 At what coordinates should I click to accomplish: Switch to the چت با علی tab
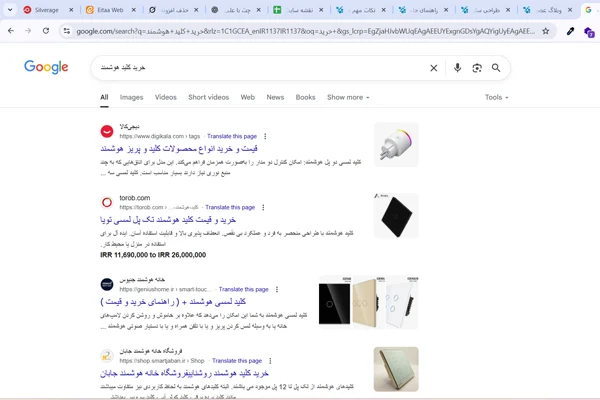tap(236, 10)
